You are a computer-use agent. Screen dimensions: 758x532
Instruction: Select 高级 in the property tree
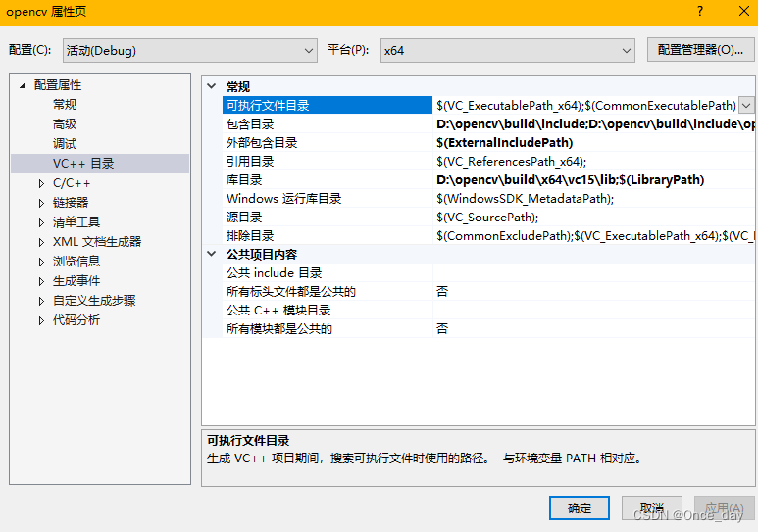coord(65,124)
